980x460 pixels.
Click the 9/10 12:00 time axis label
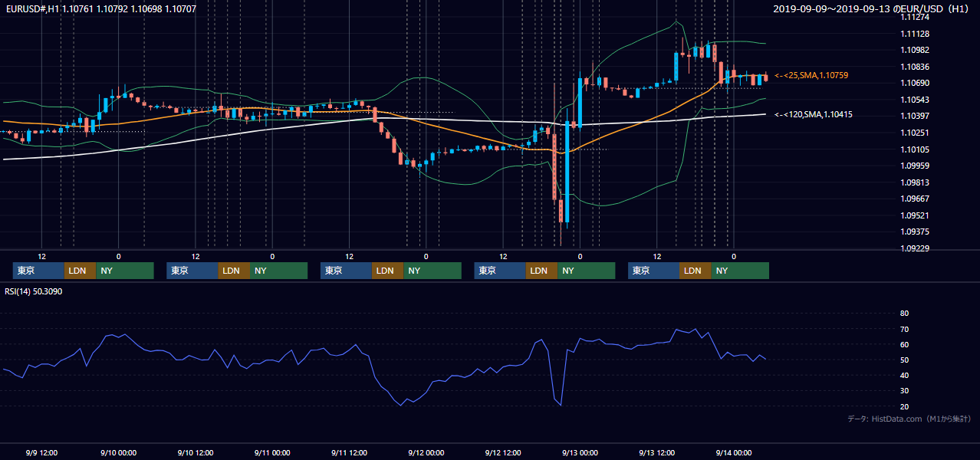coord(195,452)
